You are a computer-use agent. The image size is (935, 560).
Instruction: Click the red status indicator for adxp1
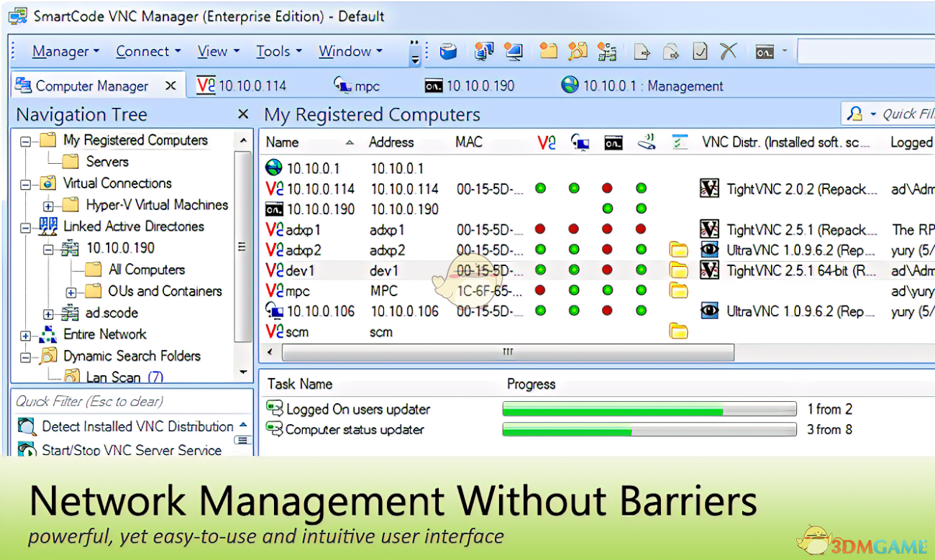(540, 229)
